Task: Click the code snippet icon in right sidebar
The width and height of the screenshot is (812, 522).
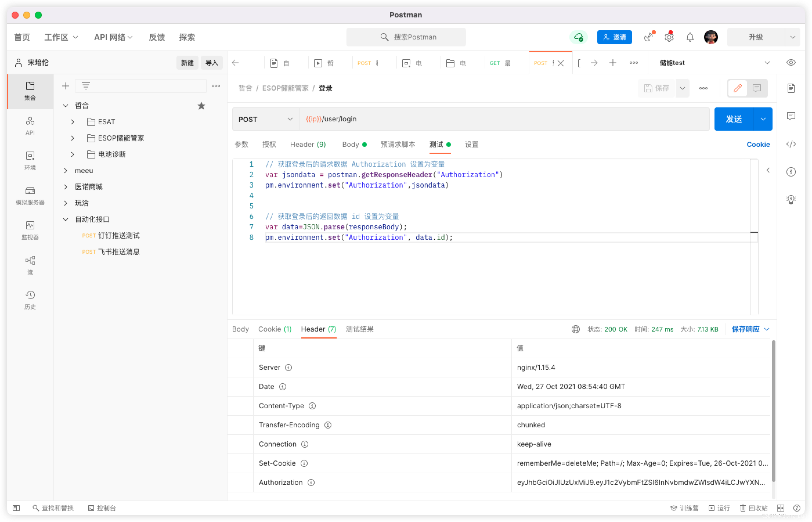Action: 791,144
